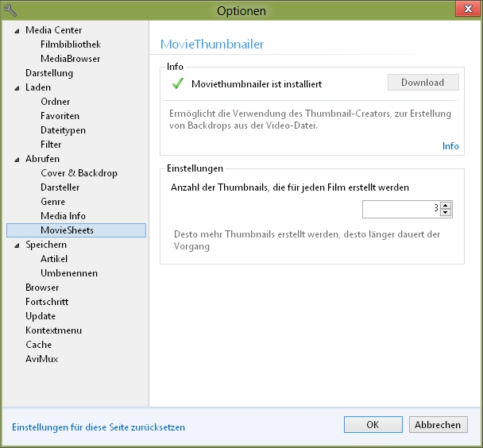
Task: Open the Update settings page
Action: click(x=41, y=316)
